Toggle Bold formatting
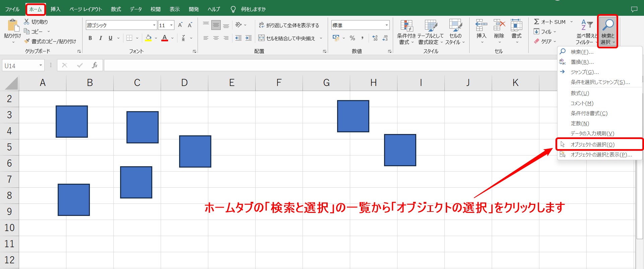 90,38
